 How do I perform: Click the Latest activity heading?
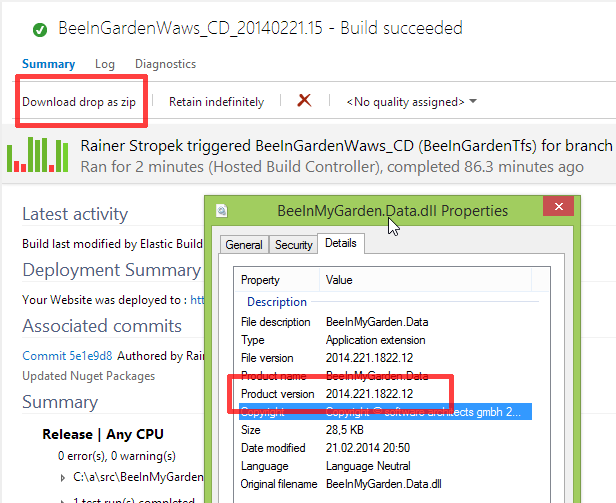click(75, 215)
